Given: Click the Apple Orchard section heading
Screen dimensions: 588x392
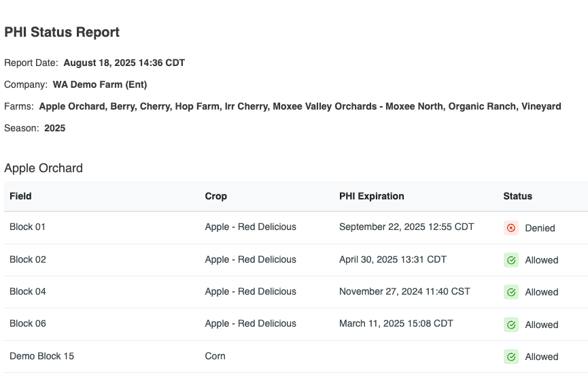Looking at the screenshot, I should point(44,168).
